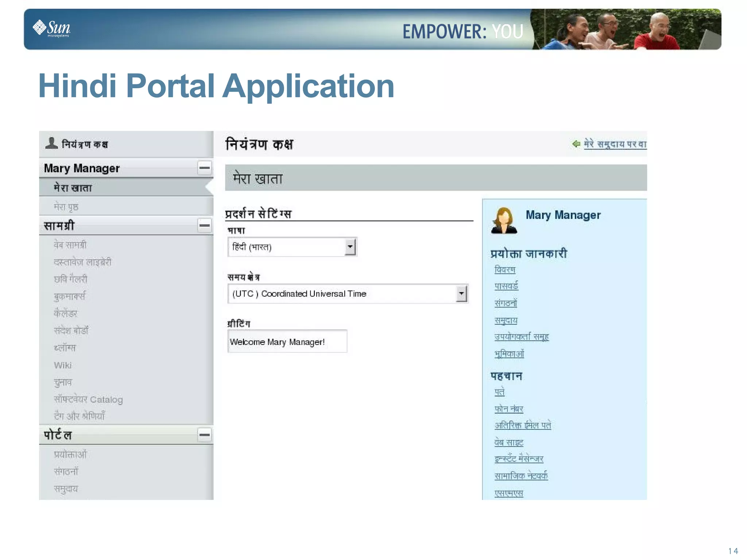
Task: Click the अतिरिक्त ईमेल पते link
Action: pyautogui.click(x=523, y=425)
